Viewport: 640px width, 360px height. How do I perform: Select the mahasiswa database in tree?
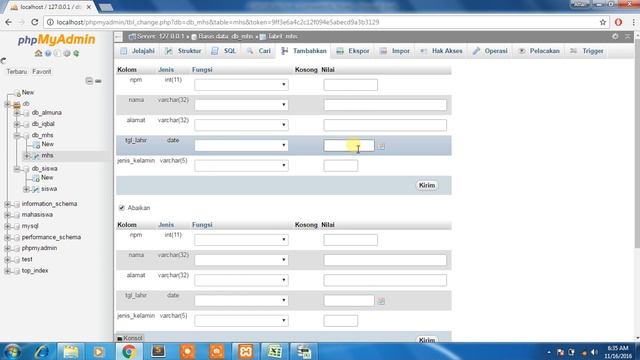point(37,215)
